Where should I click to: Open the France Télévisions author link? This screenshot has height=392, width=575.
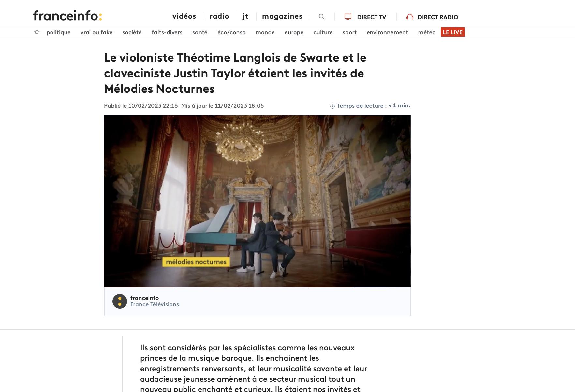(155, 304)
